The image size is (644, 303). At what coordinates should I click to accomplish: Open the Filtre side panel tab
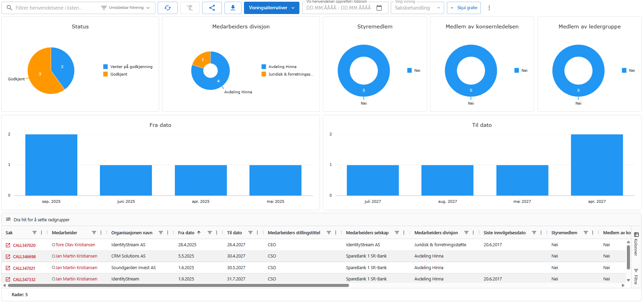[x=636, y=276]
